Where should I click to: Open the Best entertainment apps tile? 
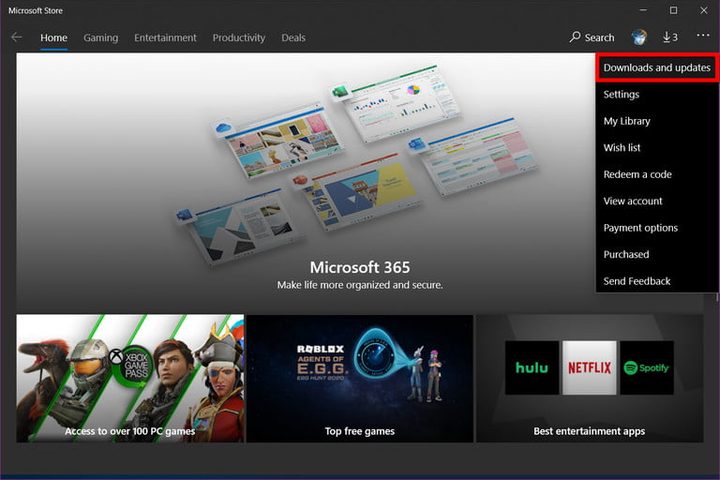coord(590,378)
